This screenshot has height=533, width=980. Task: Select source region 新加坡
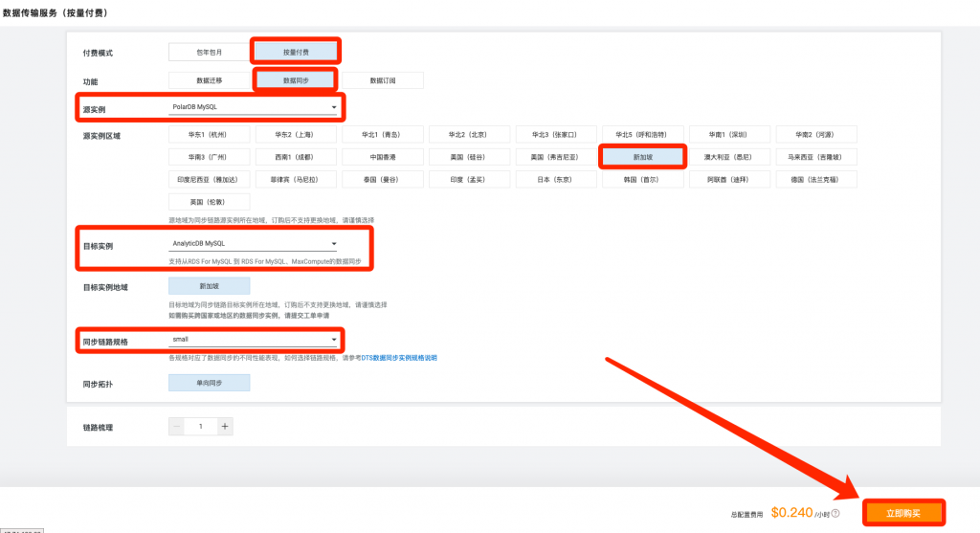642,157
